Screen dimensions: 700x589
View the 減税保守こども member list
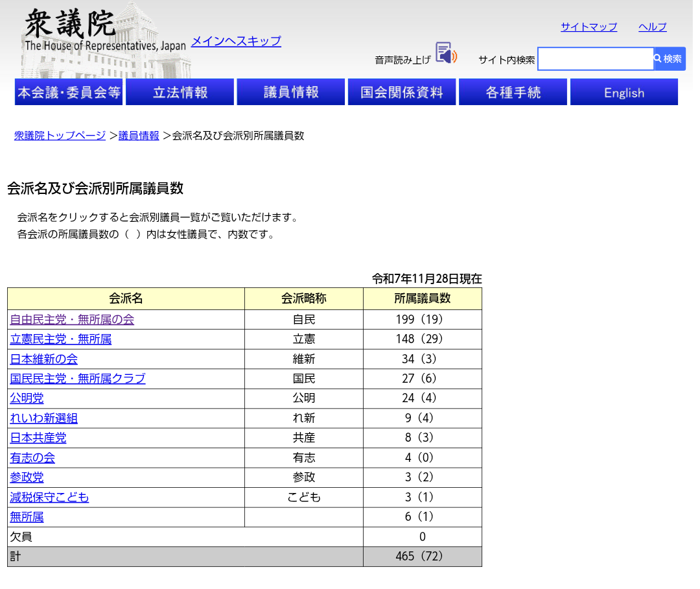(x=49, y=498)
